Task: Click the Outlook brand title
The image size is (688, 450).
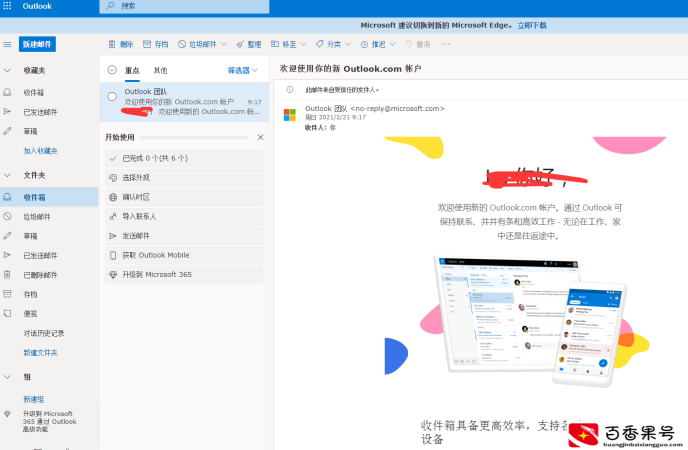Action: pos(37,6)
